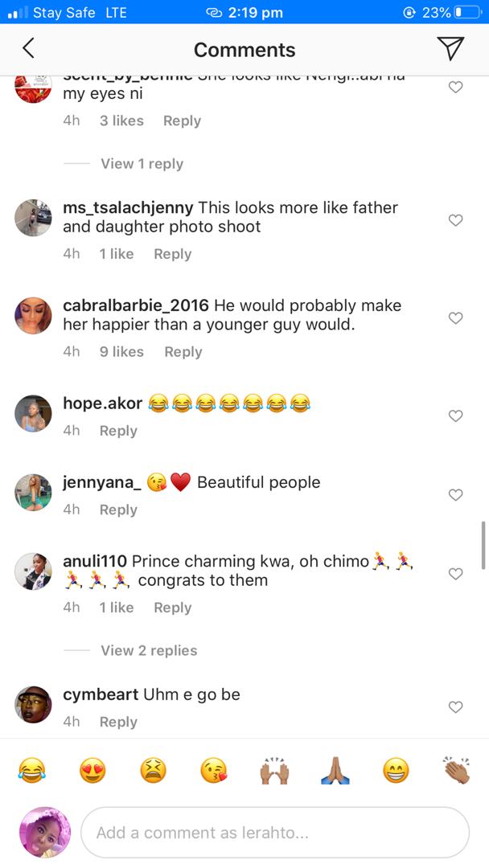Select the heart-eyes emoji reaction
This screenshot has width=489, height=868.
coord(92,769)
